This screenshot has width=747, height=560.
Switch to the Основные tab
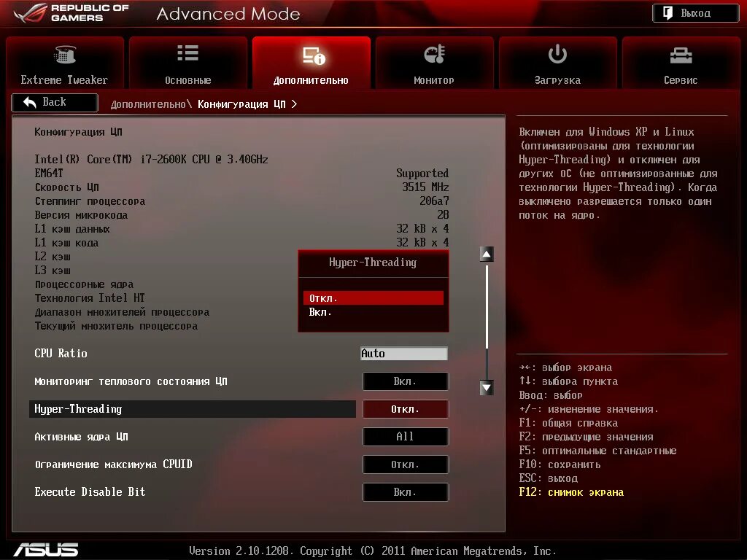coord(188,63)
